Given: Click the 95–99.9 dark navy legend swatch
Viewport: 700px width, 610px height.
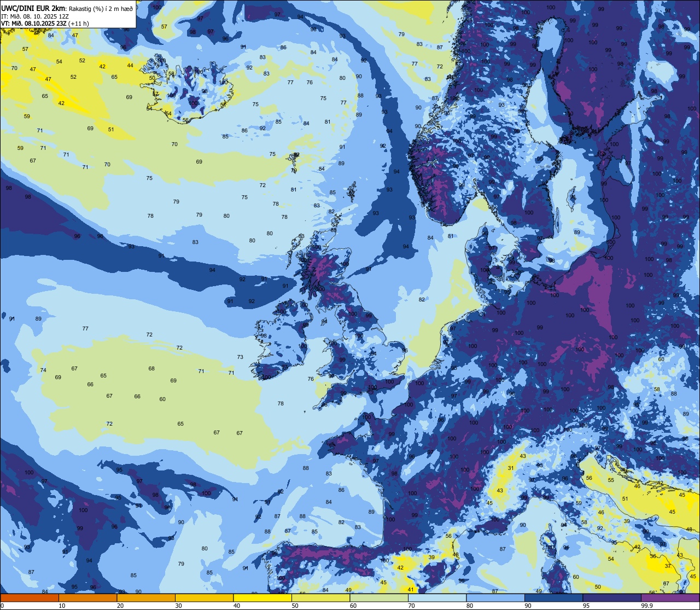Looking at the screenshot, I should point(612,597).
